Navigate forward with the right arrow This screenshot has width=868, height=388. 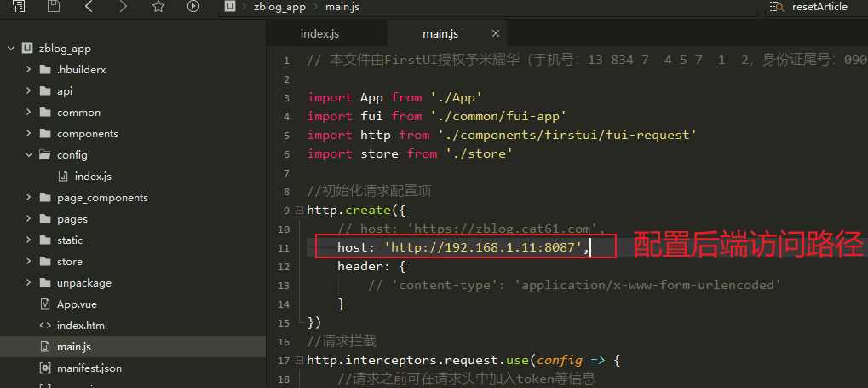tap(123, 7)
